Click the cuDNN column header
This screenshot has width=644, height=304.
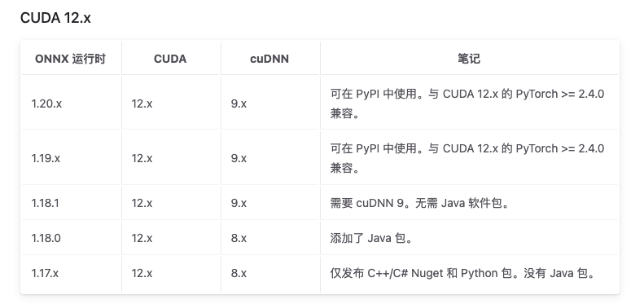click(269, 59)
